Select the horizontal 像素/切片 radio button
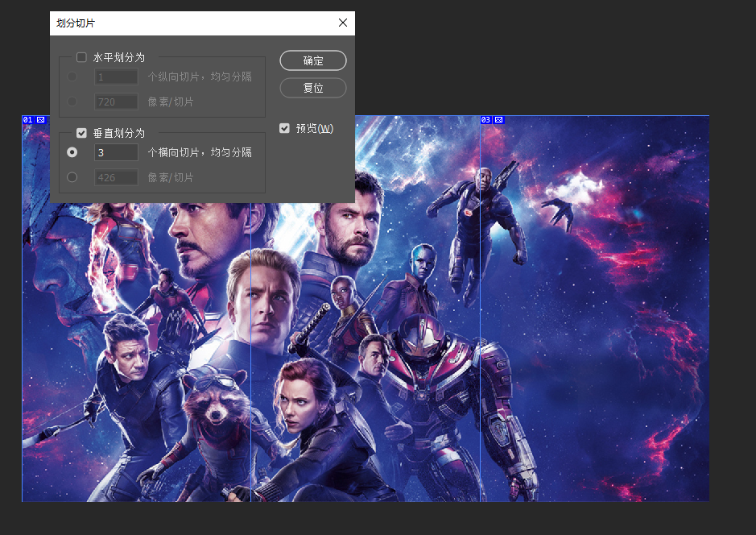The width and height of the screenshot is (756, 535). click(x=72, y=102)
